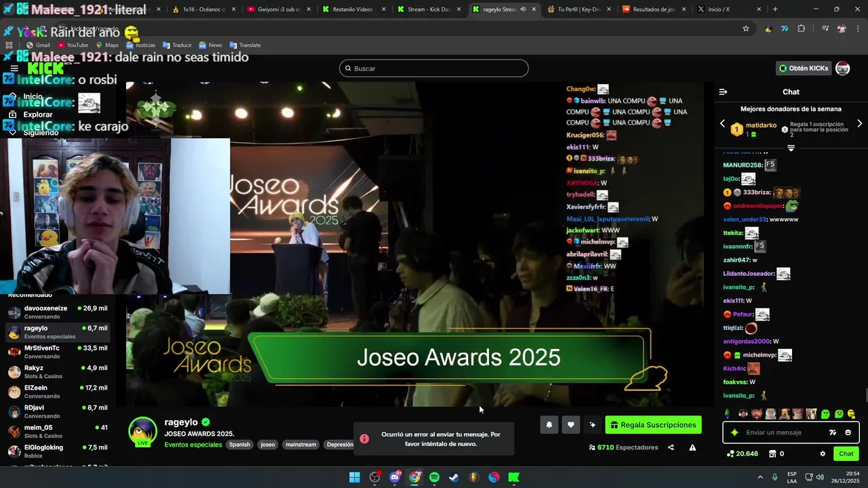
Task: Open a new browser tab
Action: point(775,9)
